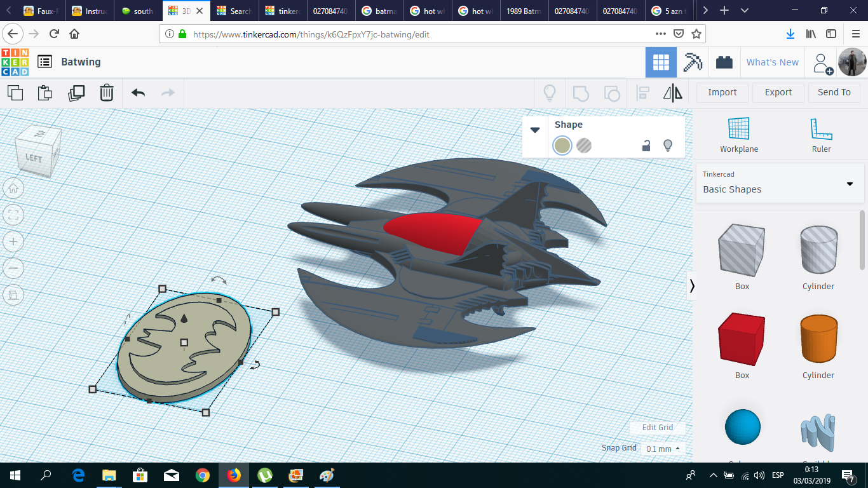The height and width of the screenshot is (488, 868).
Task: Click the Paste clipboard icon
Action: (x=45, y=93)
